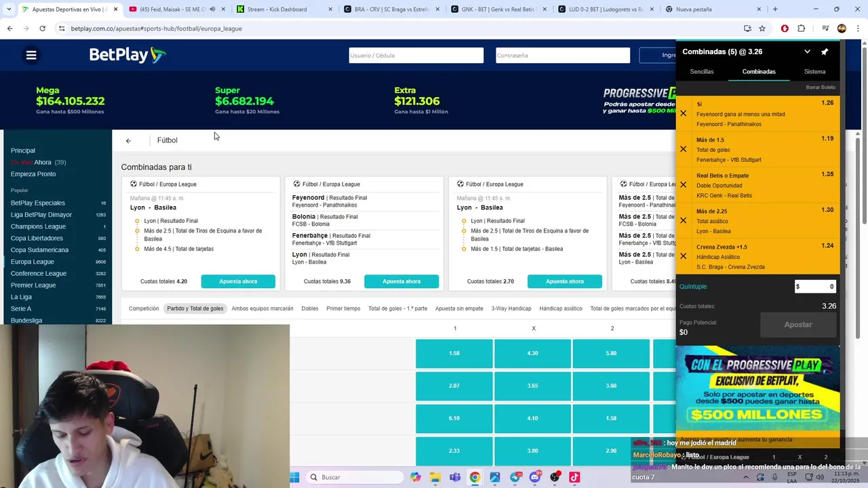
Task: Remove the Fenerbahçe - VfB Stuttgart selection
Action: 684,149
